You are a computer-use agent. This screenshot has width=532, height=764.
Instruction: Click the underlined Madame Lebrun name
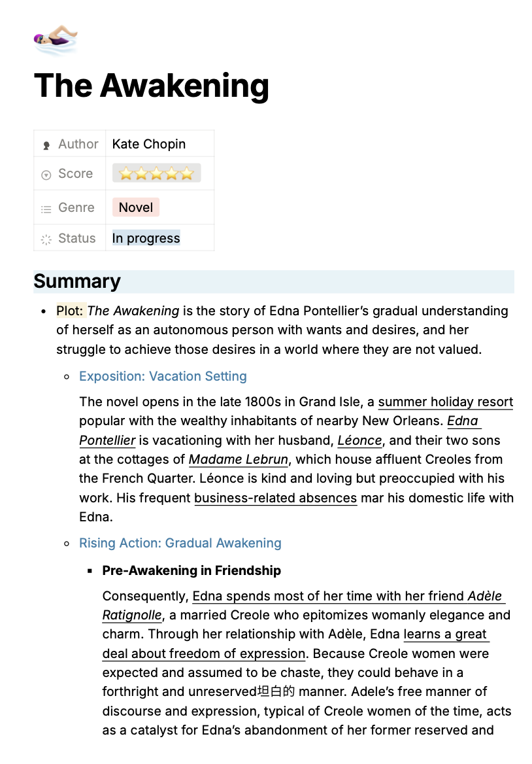(239, 459)
